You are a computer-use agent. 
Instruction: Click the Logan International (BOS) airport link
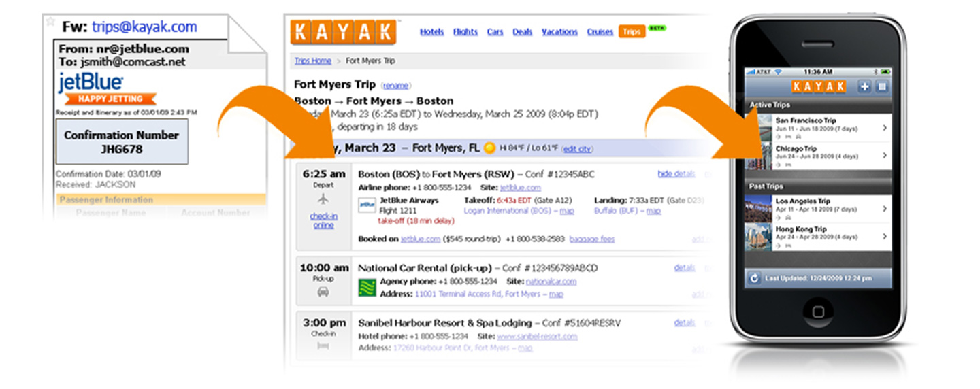[x=506, y=211]
